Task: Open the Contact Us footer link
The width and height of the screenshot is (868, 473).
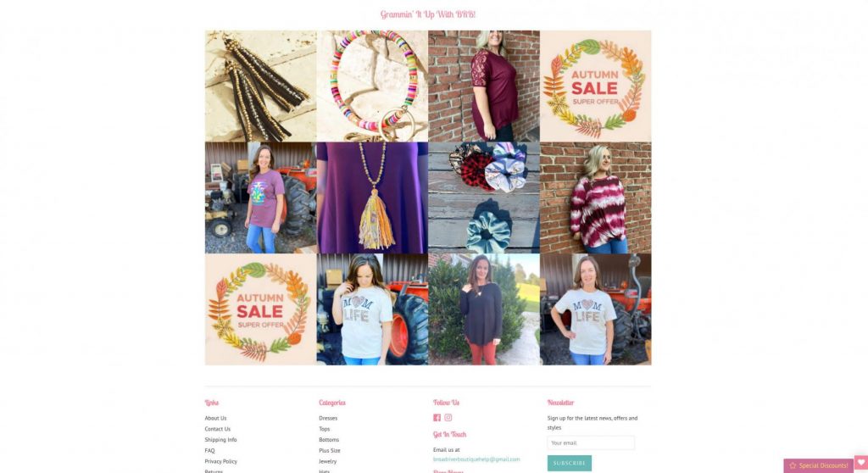Action: 218,429
